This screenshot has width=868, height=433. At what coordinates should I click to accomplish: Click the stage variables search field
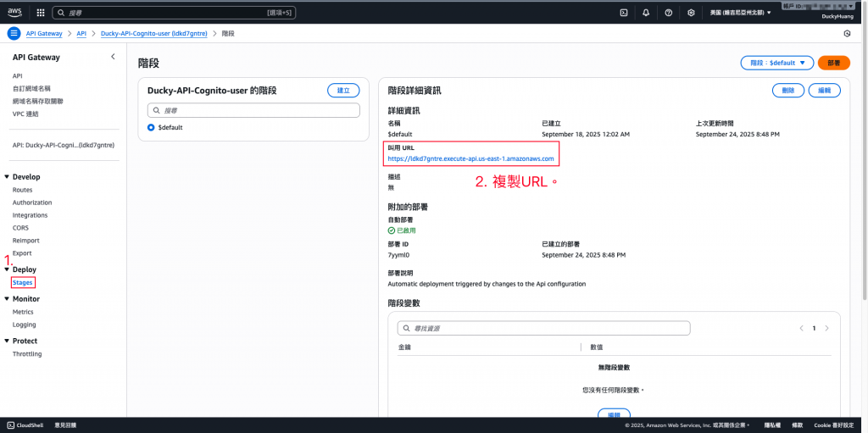pyautogui.click(x=543, y=328)
